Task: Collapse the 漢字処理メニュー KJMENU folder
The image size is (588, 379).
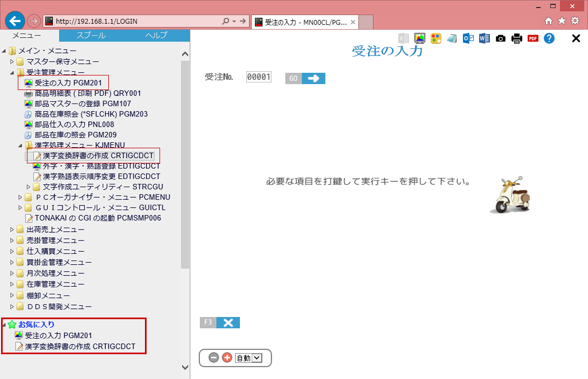Action: pyautogui.click(x=20, y=145)
